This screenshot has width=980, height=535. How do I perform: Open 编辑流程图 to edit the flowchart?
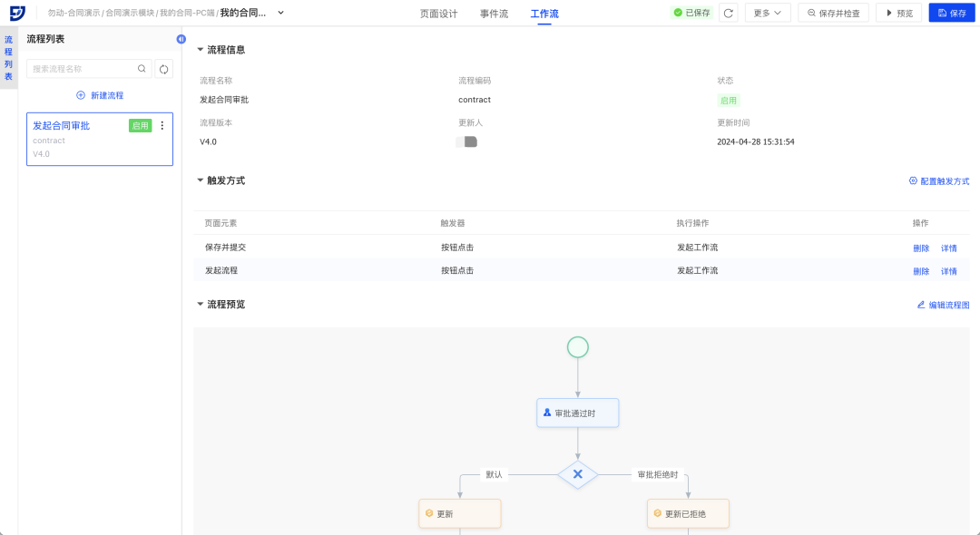(x=943, y=306)
